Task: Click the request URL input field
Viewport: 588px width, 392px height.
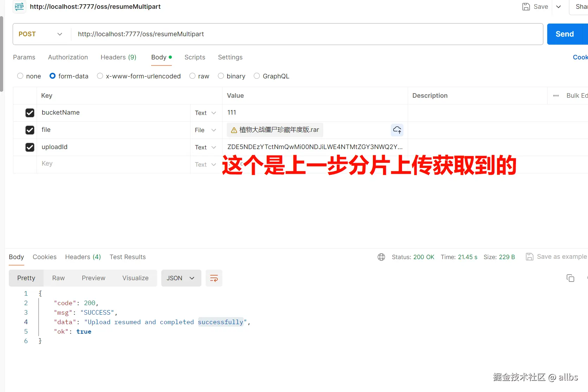Action: click(x=307, y=34)
